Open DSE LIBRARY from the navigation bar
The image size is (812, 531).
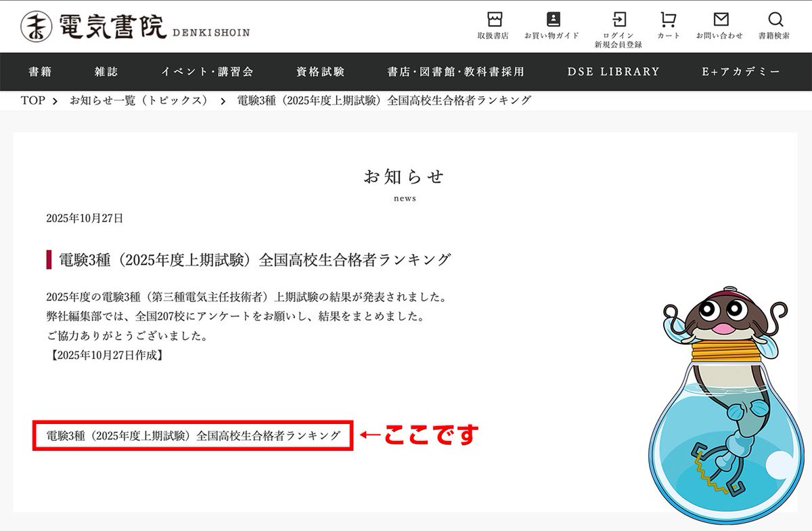pos(613,71)
